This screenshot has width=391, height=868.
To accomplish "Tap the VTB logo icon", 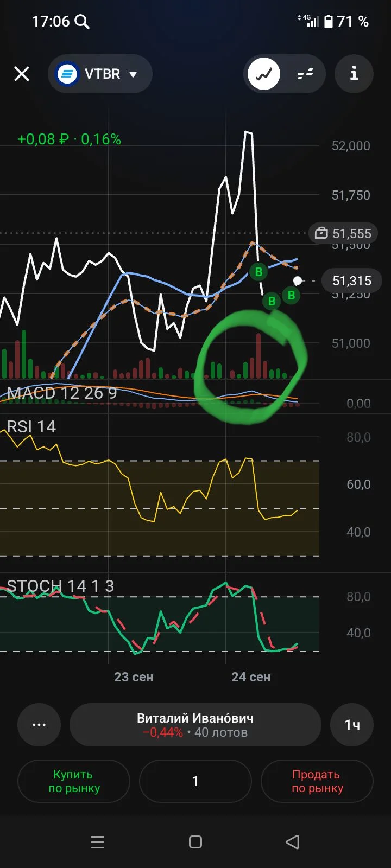I will pos(68,74).
